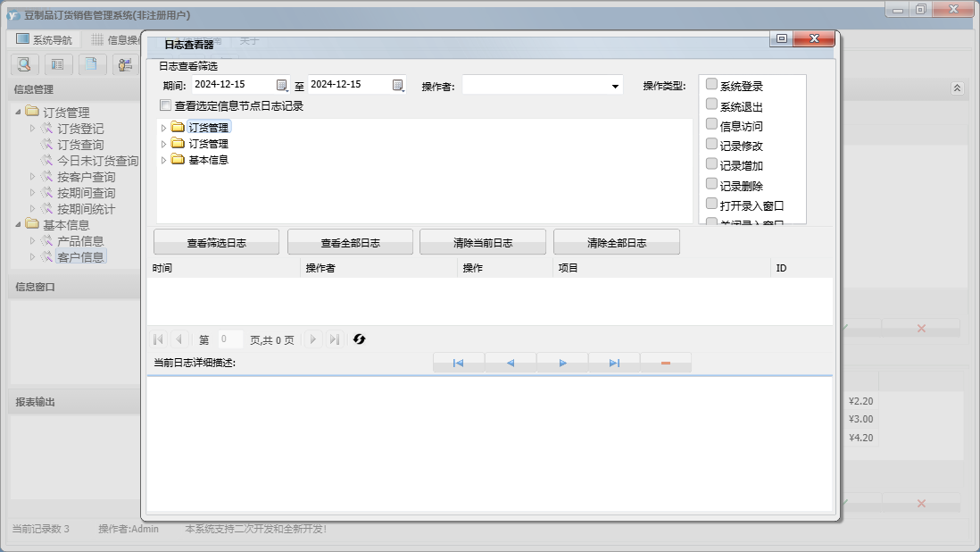Click the 今日未订货查询 tool icon in sidebar
Viewport: 980px width, 552px height.
(x=47, y=161)
